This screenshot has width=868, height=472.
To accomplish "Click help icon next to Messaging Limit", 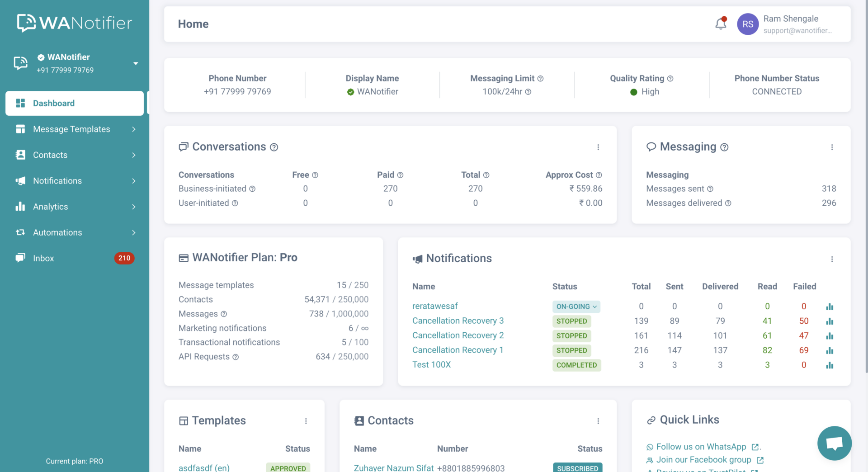I will 540,79.
